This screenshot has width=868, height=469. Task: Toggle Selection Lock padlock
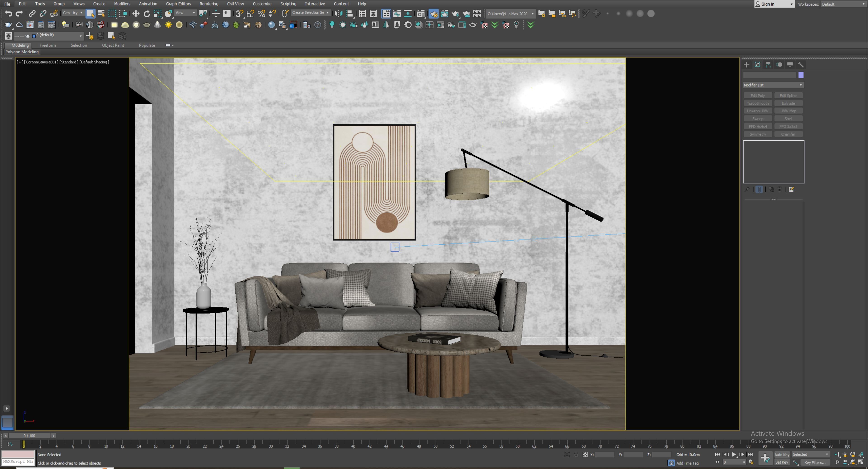click(576, 455)
